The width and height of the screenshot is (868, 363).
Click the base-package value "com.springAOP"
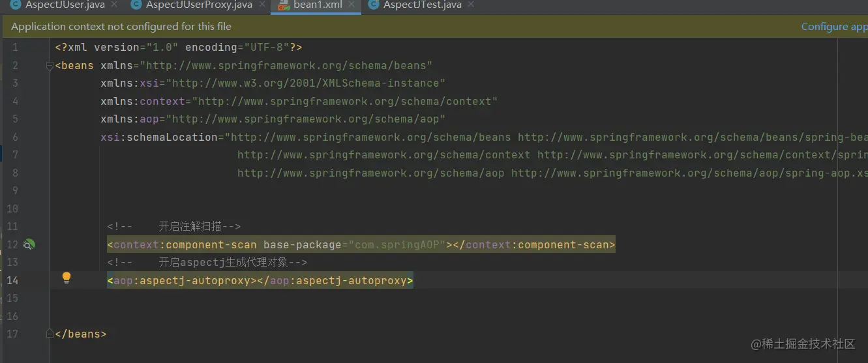pos(397,245)
